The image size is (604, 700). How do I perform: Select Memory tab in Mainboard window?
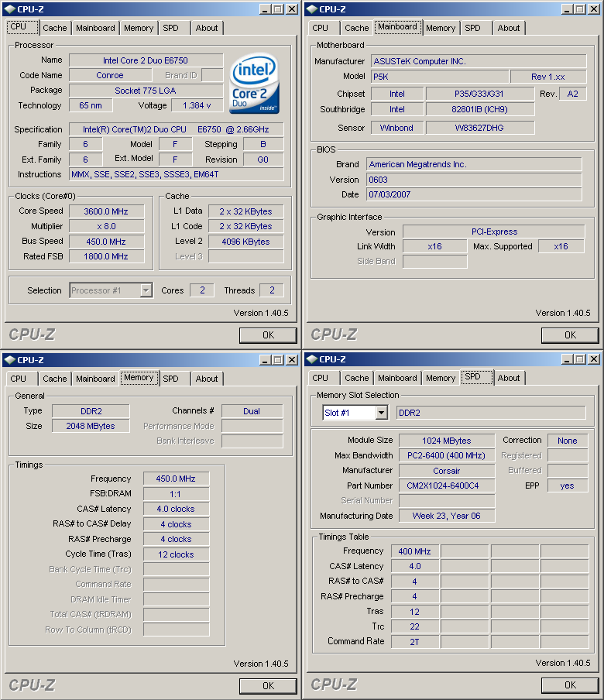(x=441, y=28)
